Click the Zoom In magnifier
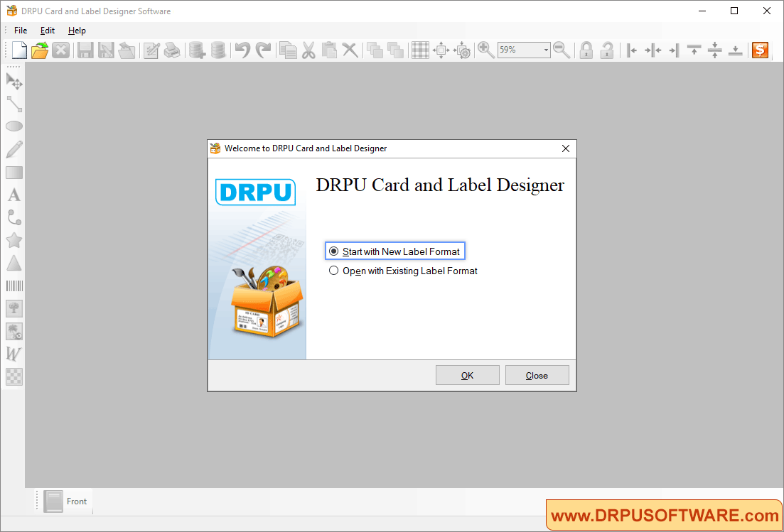Screen dimensions: 784x532 tap(485, 50)
